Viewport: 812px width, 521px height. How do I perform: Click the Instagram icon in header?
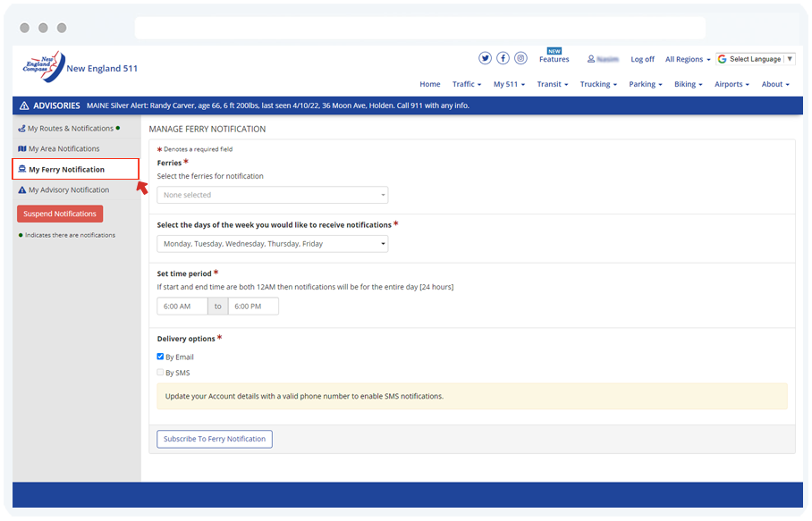click(x=520, y=58)
